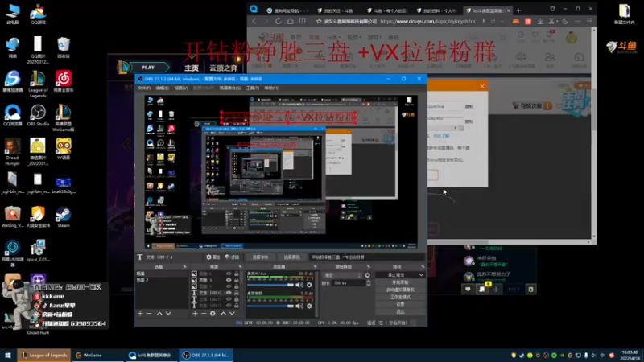Remove the selected OBS scene
644x362 pixels.
pyautogui.click(x=149, y=314)
